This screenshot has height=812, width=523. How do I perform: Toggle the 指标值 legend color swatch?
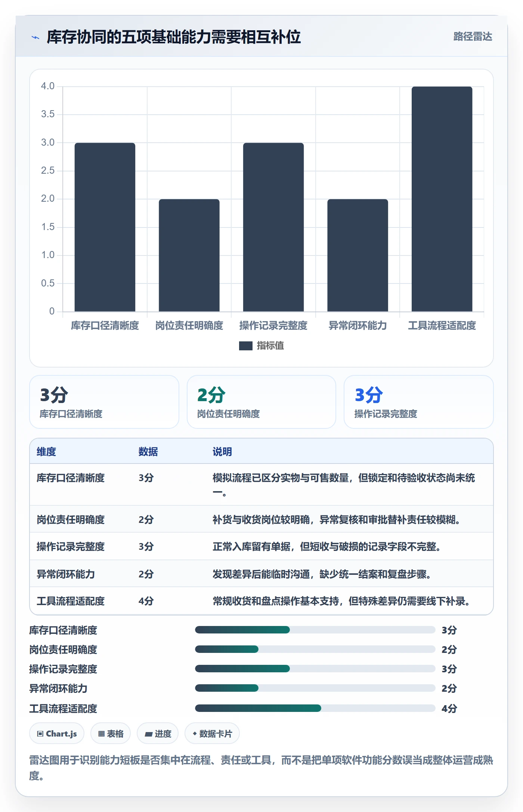tap(245, 346)
